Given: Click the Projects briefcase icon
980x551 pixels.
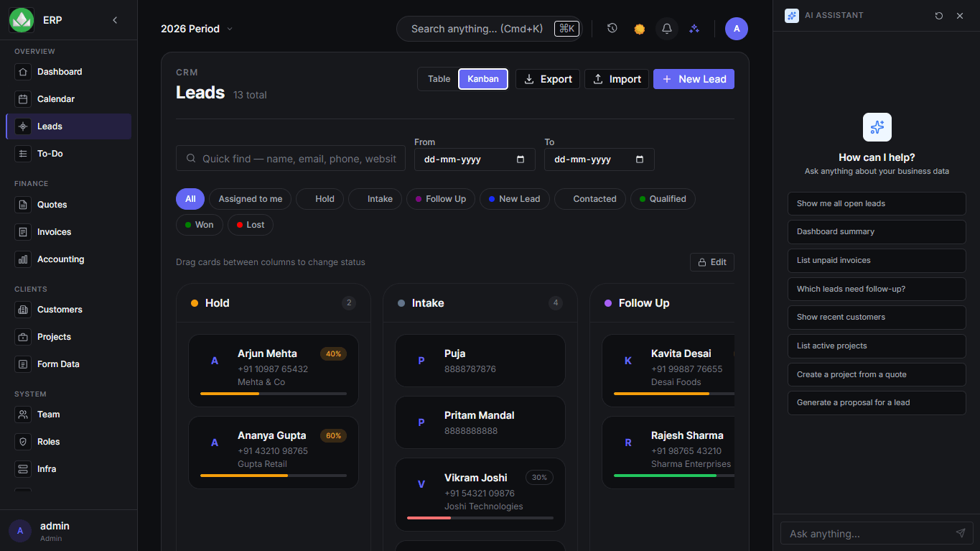Looking at the screenshot, I should (x=23, y=337).
